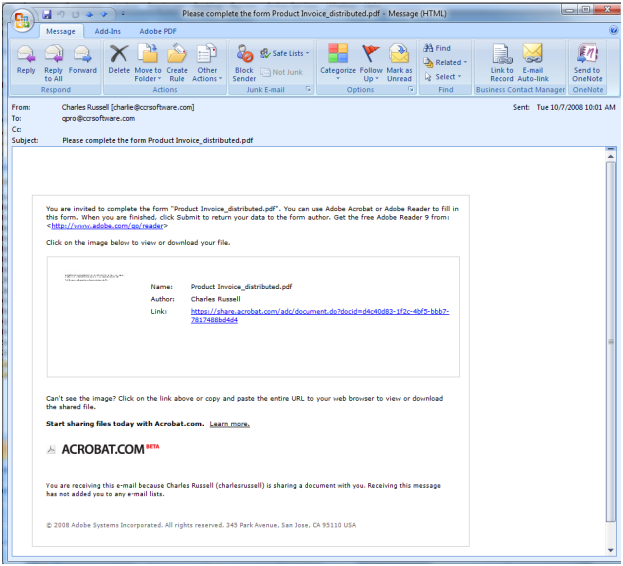
Task: Click the Learn more link
Action: click(x=230, y=424)
